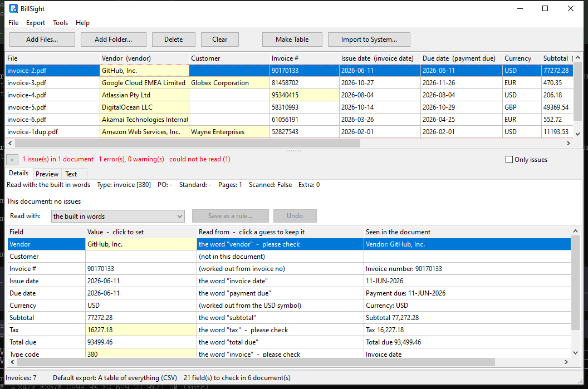Click fields table horizontal scroll right arrow
This screenshot has width=588, height=389.
(x=566, y=362)
